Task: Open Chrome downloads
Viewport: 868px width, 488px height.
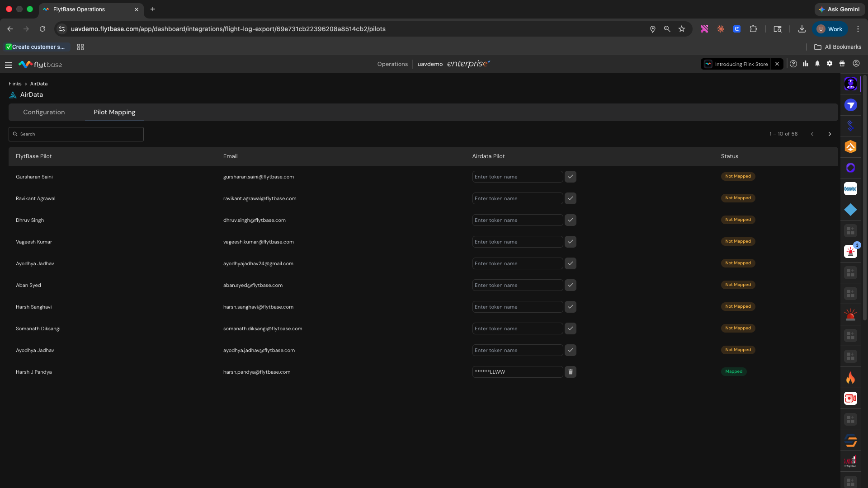Action: [802, 29]
